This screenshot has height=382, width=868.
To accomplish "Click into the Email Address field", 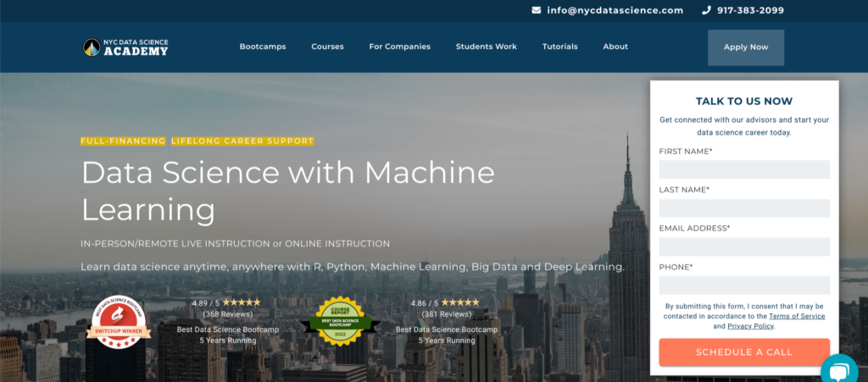I will point(744,246).
